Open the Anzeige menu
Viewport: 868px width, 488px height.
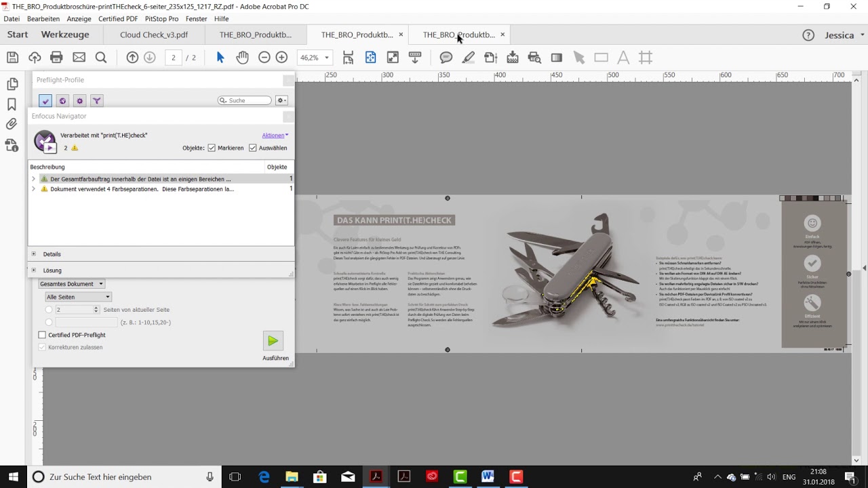(x=79, y=18)
